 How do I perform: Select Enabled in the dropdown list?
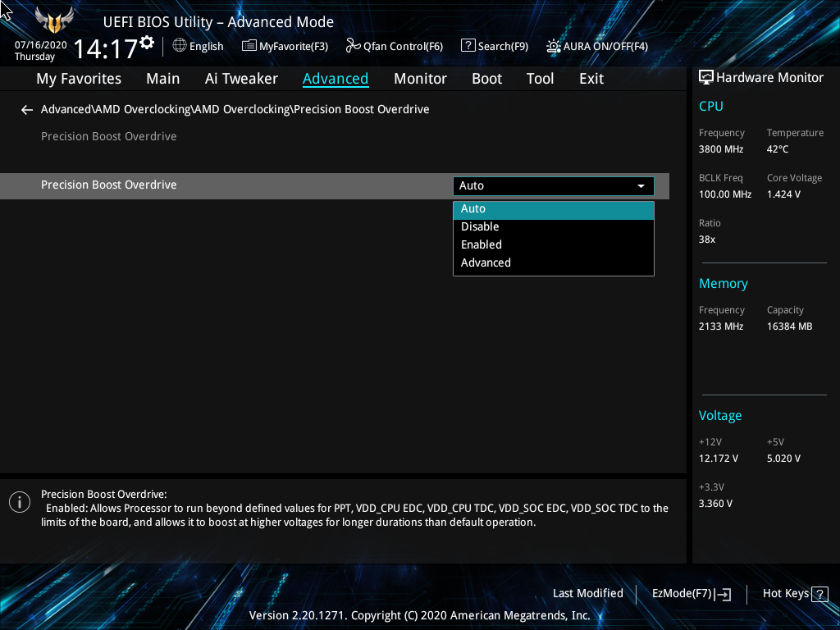pyautogui.click(x=554, y=244)
